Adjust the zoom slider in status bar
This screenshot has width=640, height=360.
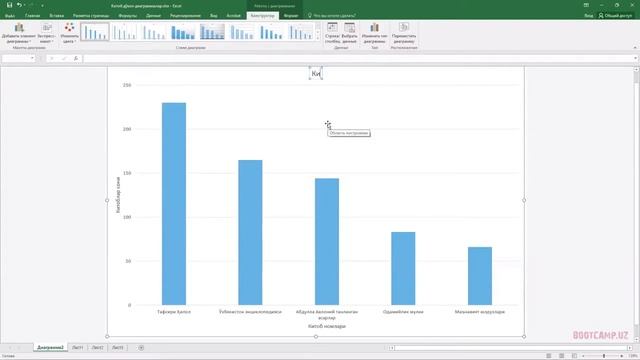point(603,356)
